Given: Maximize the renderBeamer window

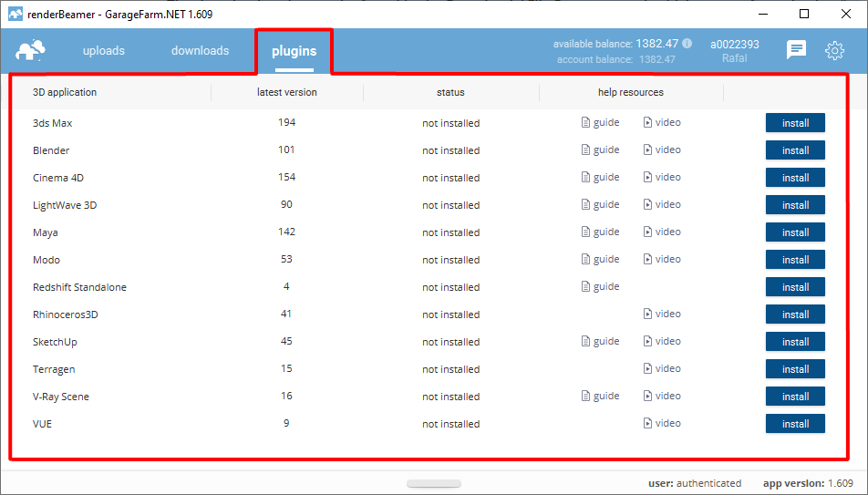Looking at the screenshot, I should [804, 14].
